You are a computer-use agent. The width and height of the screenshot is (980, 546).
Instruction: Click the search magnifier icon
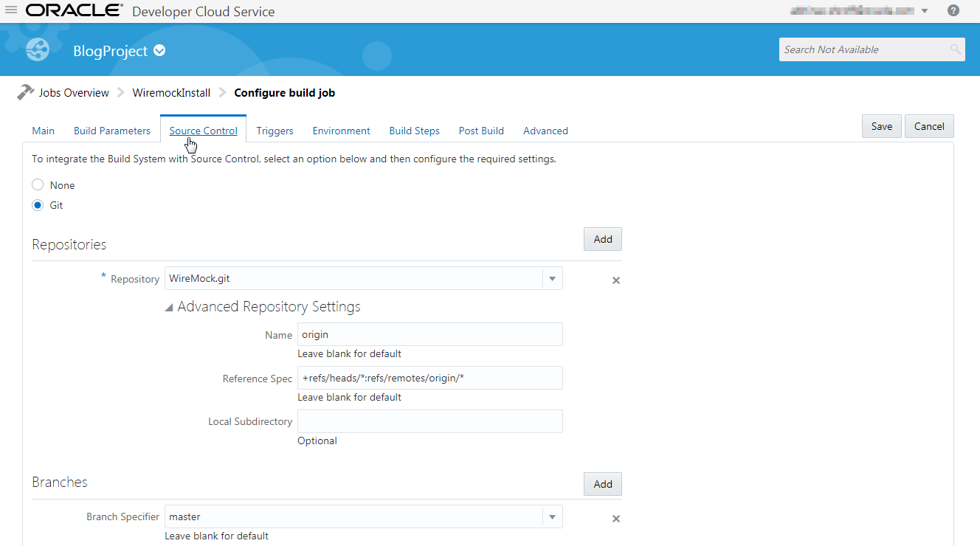956,49
